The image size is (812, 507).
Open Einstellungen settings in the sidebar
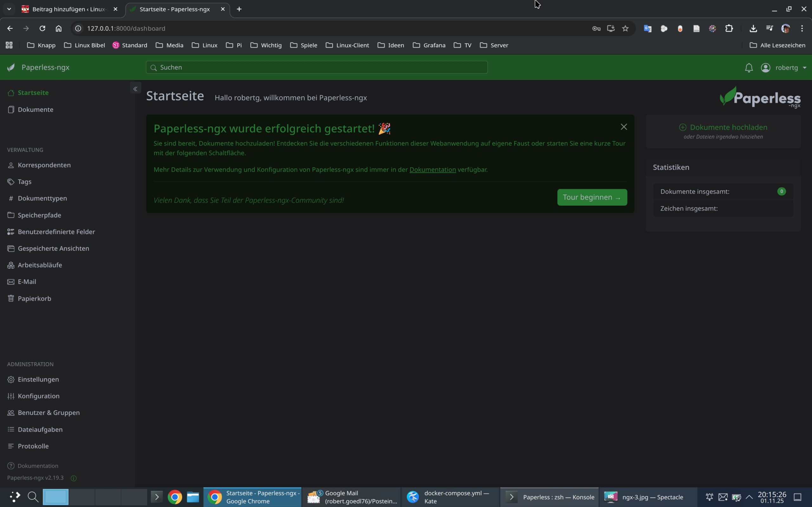pos(38,379)
